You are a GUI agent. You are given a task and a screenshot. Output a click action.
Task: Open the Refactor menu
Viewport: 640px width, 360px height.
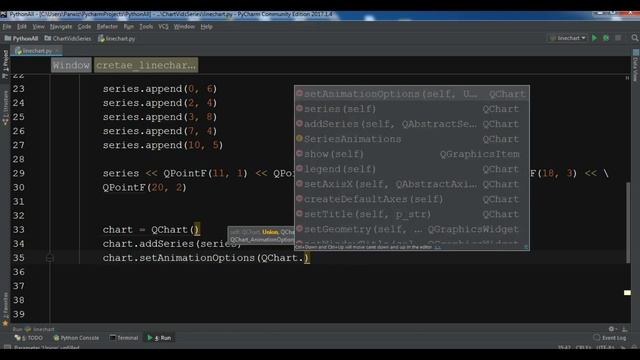coord(107,27)
